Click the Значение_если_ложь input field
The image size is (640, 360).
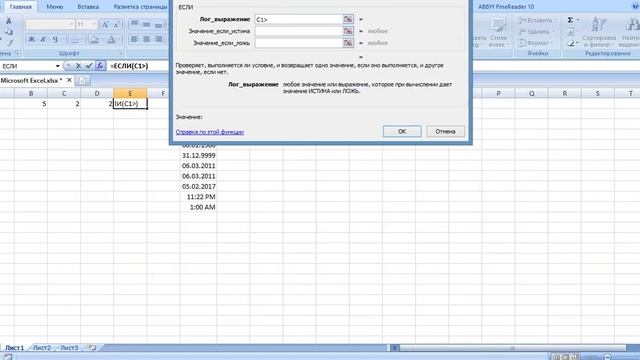(298, 43)
